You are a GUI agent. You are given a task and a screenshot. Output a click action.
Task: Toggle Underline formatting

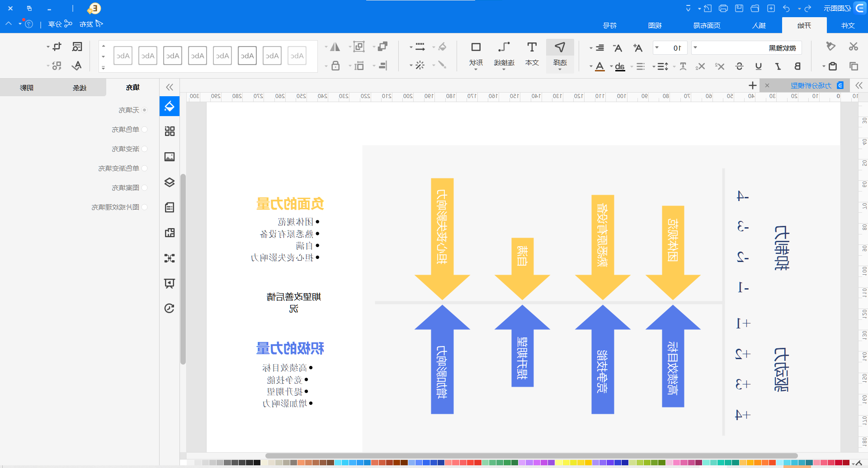759,66
